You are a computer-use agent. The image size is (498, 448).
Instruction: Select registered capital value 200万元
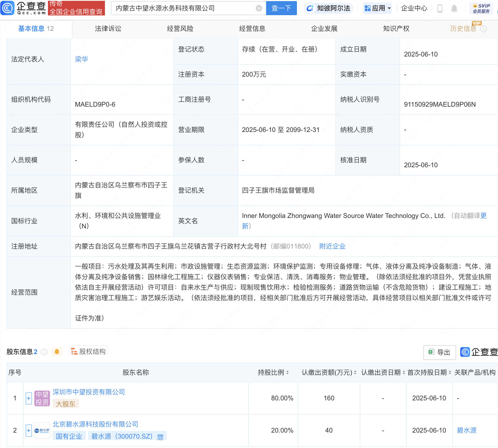[254, 74]
